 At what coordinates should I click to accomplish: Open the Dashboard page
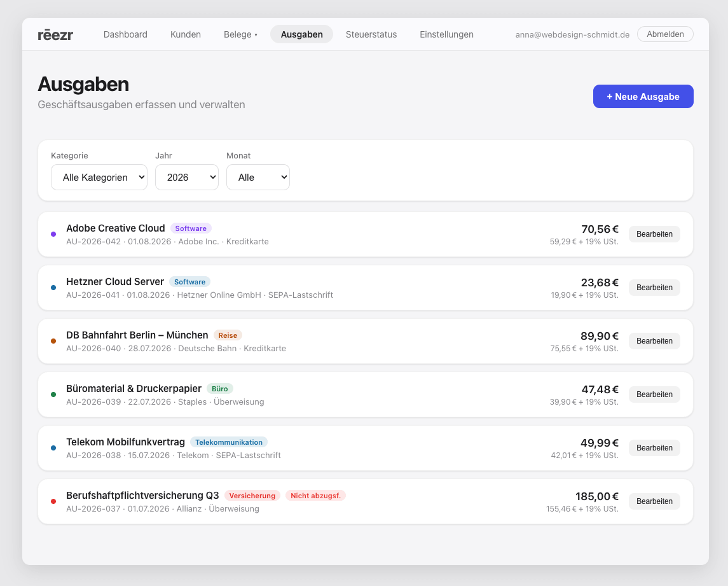click(125, 34)
